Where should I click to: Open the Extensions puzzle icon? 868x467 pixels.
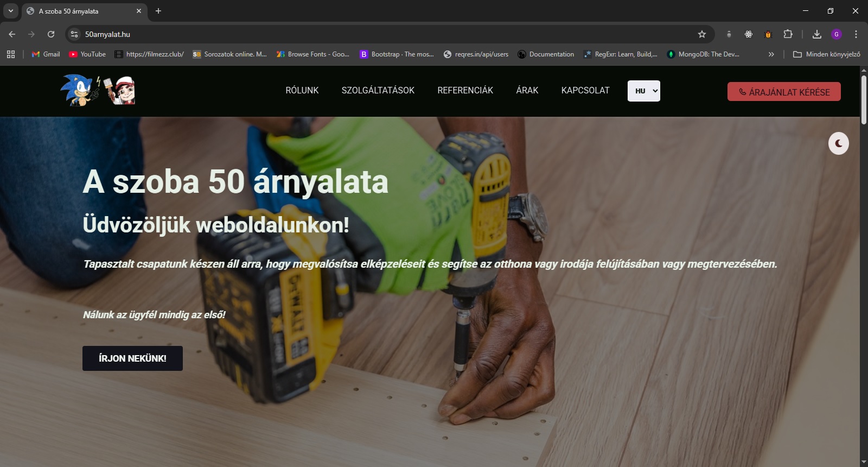(788, 34)
